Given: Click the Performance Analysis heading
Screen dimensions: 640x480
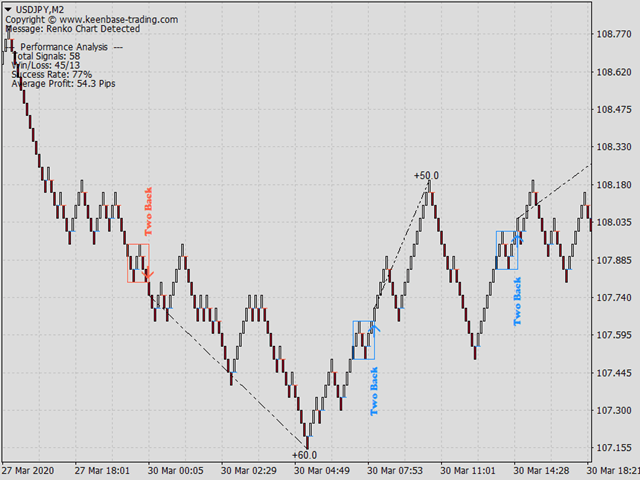Looking at the screenshot, I should (64, 47).
